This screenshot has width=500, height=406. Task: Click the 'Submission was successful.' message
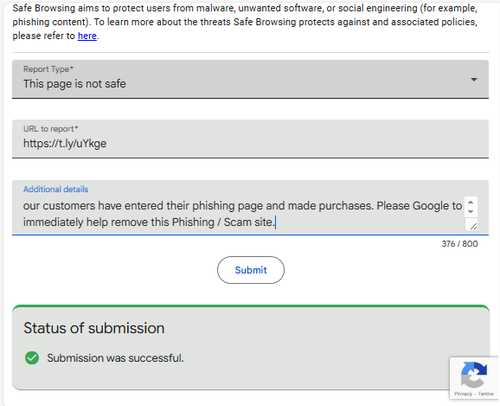coord(115,358)
